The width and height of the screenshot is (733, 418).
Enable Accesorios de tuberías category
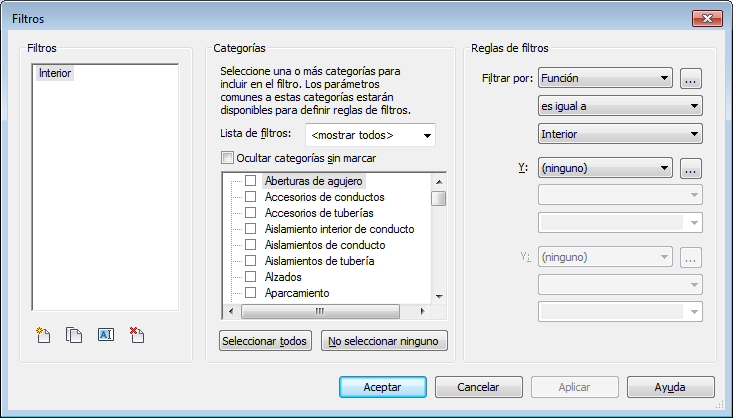click(x=250, y=213)
